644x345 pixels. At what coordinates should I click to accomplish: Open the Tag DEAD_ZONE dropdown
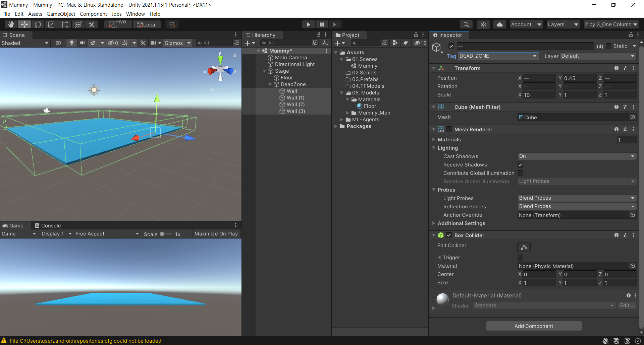click(x=498, y=56)
